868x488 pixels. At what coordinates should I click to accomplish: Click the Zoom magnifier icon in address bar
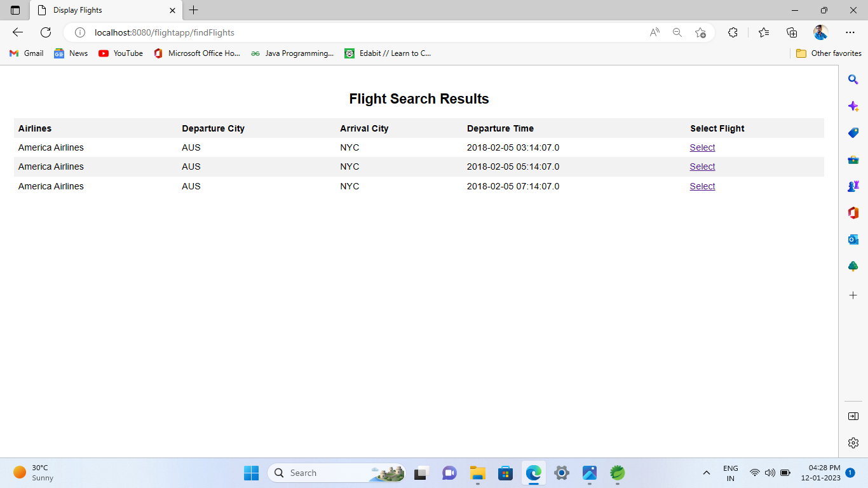(677, 32)
